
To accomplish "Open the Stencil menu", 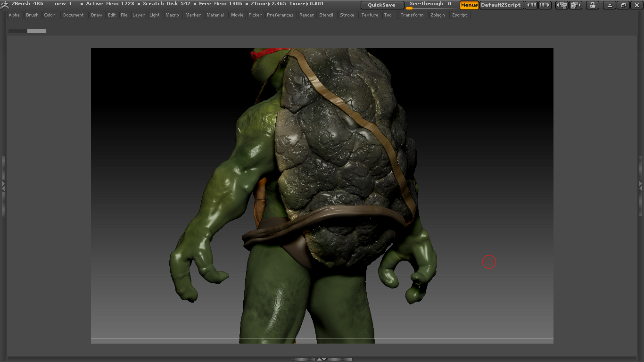I will 326,15.
